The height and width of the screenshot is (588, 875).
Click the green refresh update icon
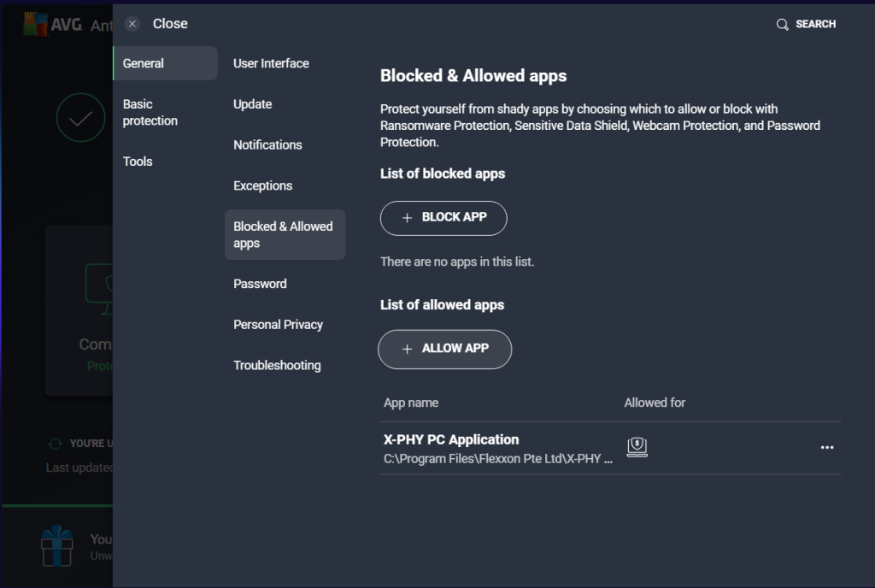(x=56, y=444)
